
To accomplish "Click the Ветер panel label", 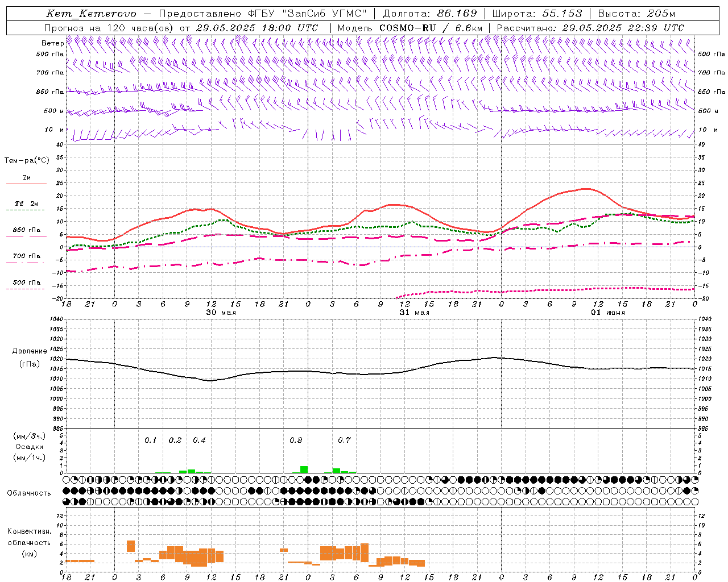I will (52, 43).
